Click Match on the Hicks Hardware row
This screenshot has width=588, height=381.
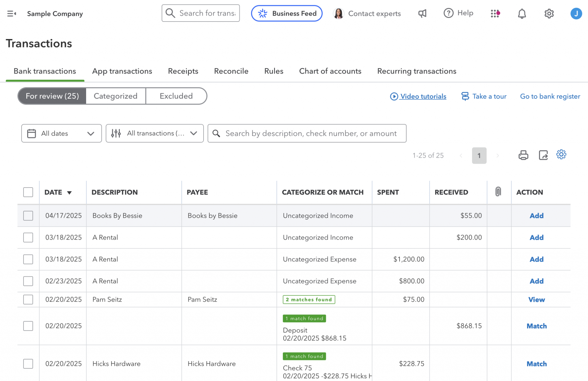[536, 364]
